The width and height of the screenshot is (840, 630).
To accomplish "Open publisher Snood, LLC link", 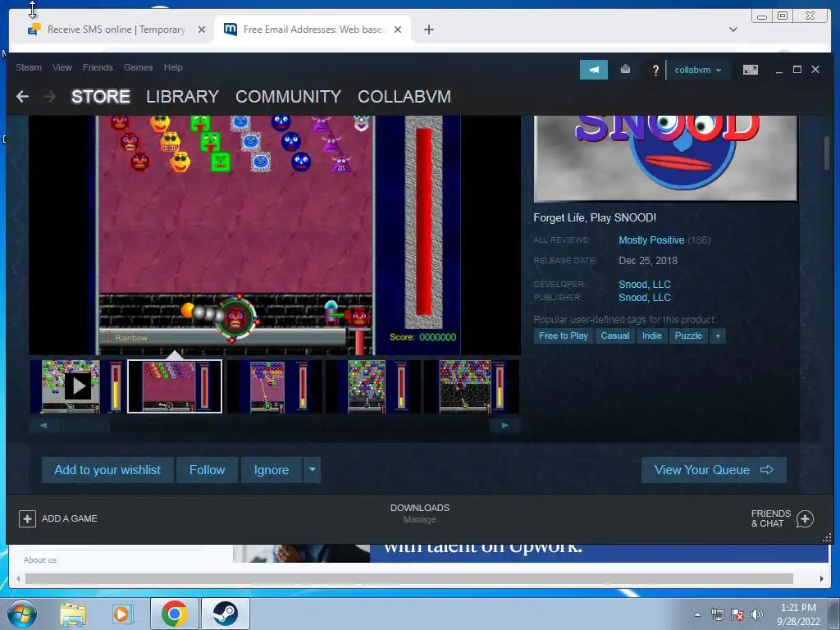I will pos(645,297).
